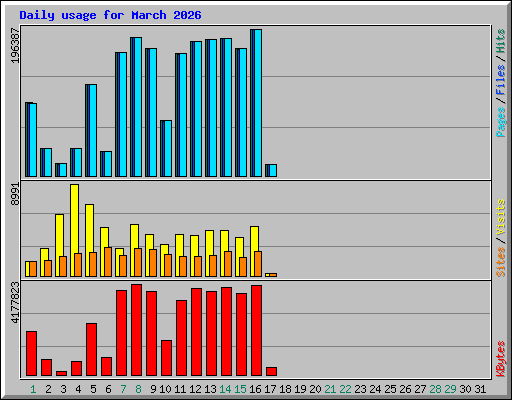Screen dimensions: 512x400
Task: Select the orange sites bar for day 6
Action: coord(108,262)
